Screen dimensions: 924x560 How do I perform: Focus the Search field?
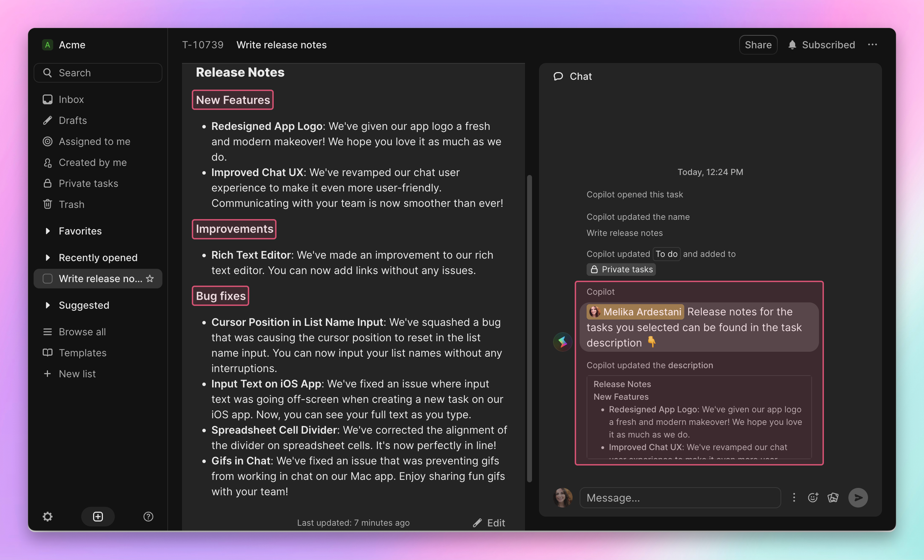coord(98,72)
